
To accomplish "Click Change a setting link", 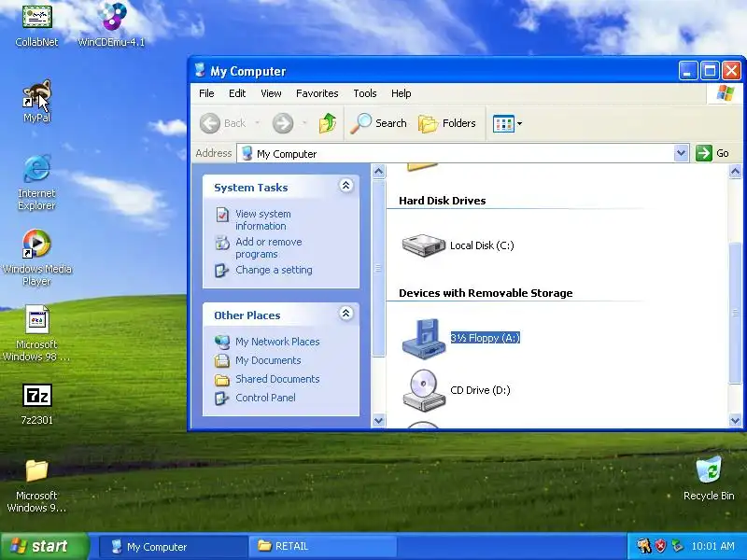I will click(x=274, y=270).
